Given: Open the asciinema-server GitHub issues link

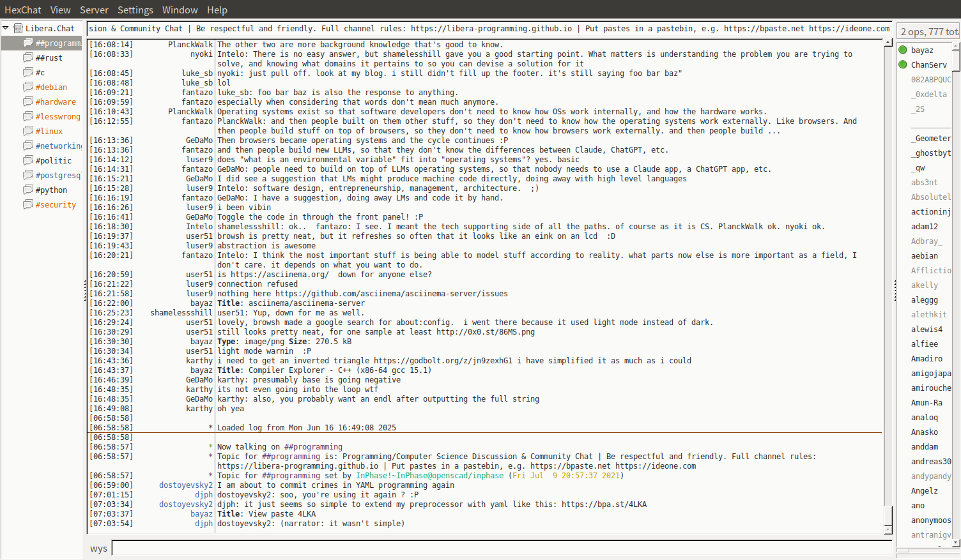Looking at the screenshot, I should pyautogui.click(x=391, y=294).
